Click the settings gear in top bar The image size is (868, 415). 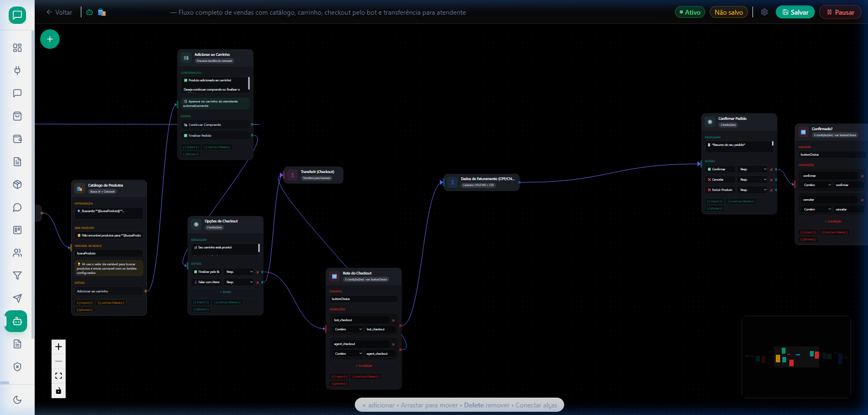coord(764,12)
